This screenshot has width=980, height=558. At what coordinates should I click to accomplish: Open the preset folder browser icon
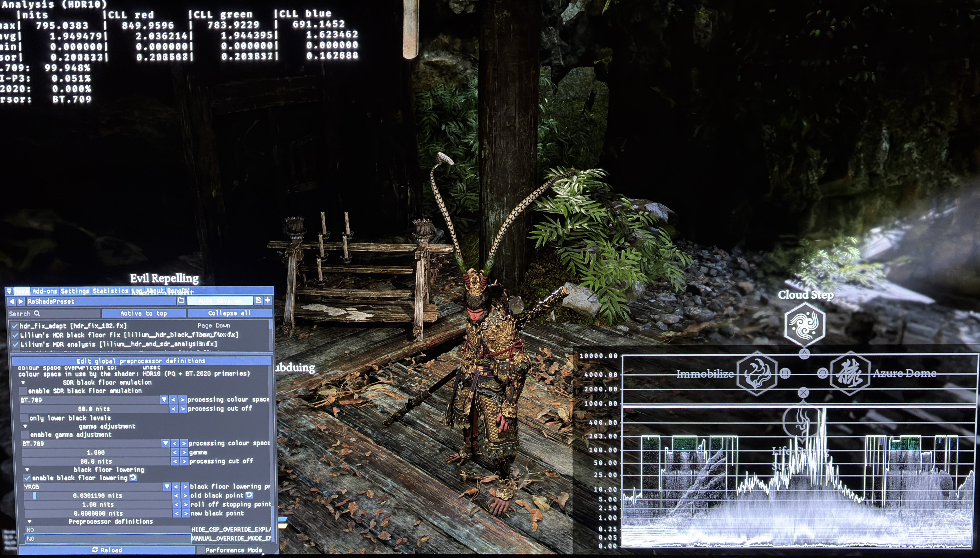pos(181,301)
